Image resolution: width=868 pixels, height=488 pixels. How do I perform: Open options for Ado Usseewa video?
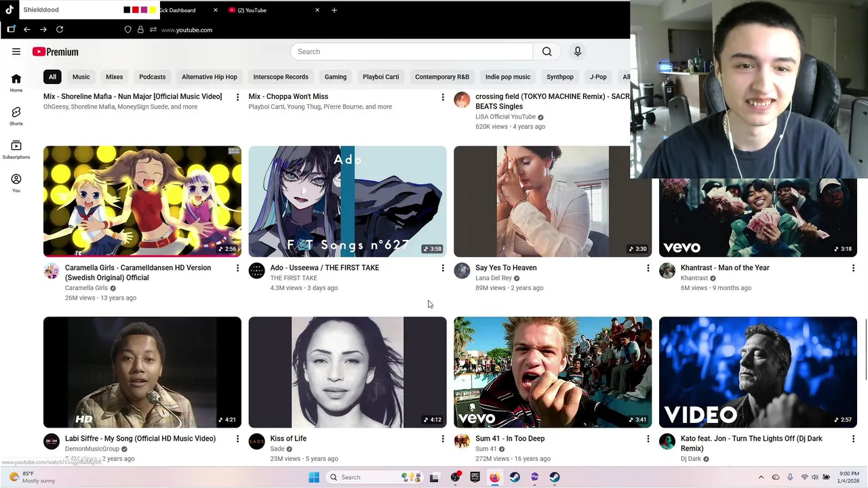[x=443, y=268]
